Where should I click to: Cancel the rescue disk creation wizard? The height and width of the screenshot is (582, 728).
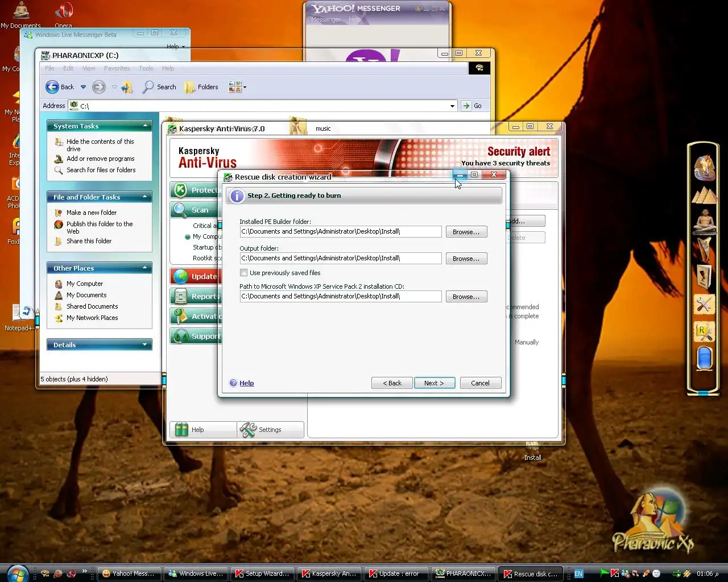coord(481,383)
